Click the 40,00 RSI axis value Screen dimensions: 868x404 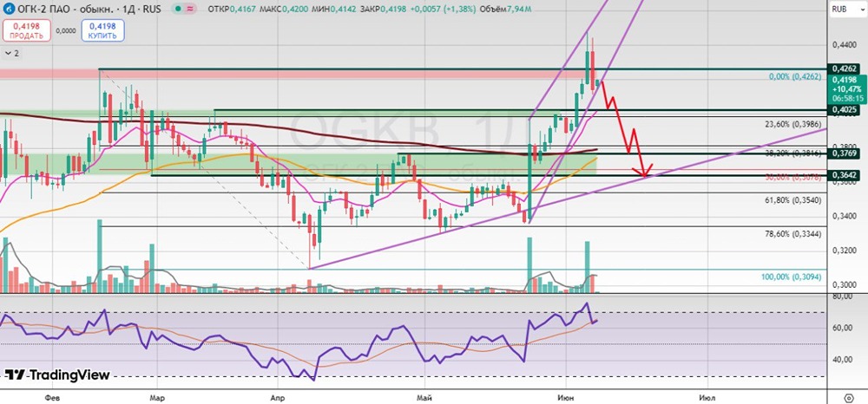pos(841,359)
